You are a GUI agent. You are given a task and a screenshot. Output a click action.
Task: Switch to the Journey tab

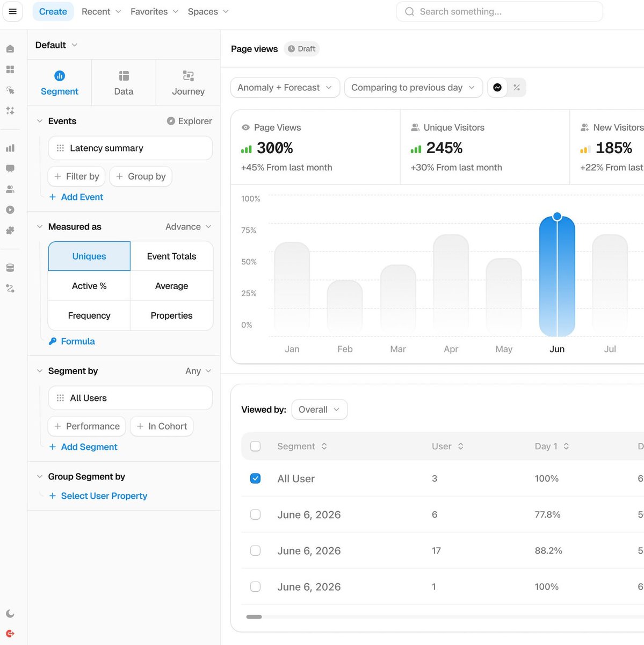(x=188, y=83)
